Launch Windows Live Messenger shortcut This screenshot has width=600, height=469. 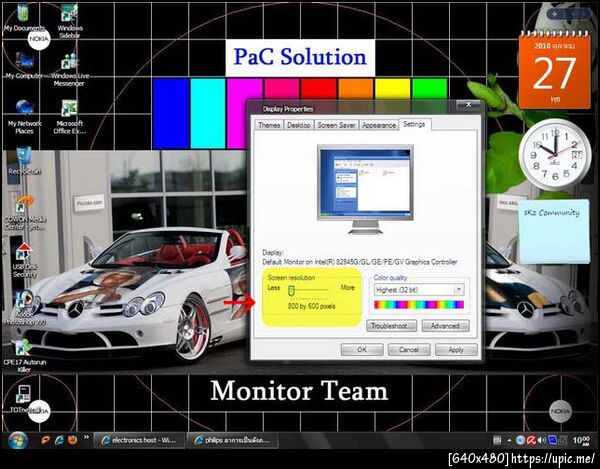coord(70,69)
